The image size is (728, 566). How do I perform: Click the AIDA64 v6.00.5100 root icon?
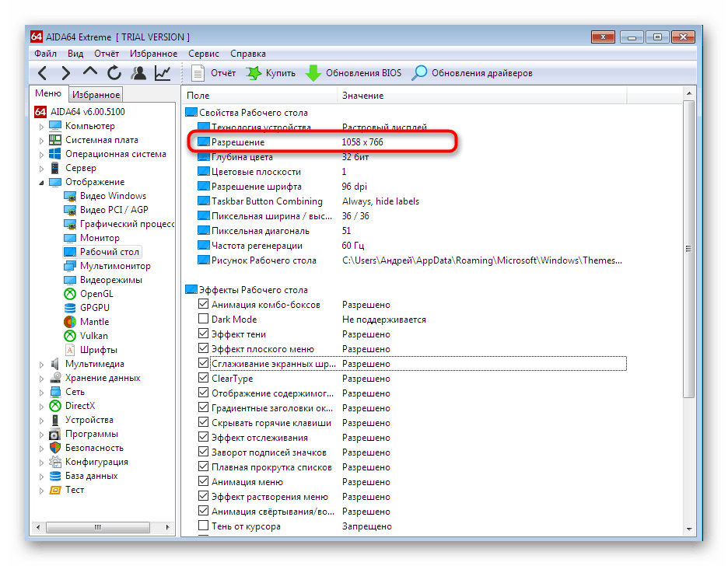tap(40, 112)
